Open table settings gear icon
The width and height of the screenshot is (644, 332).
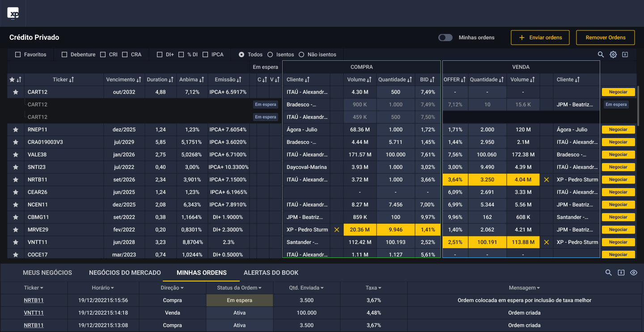(x=613, y=55)
